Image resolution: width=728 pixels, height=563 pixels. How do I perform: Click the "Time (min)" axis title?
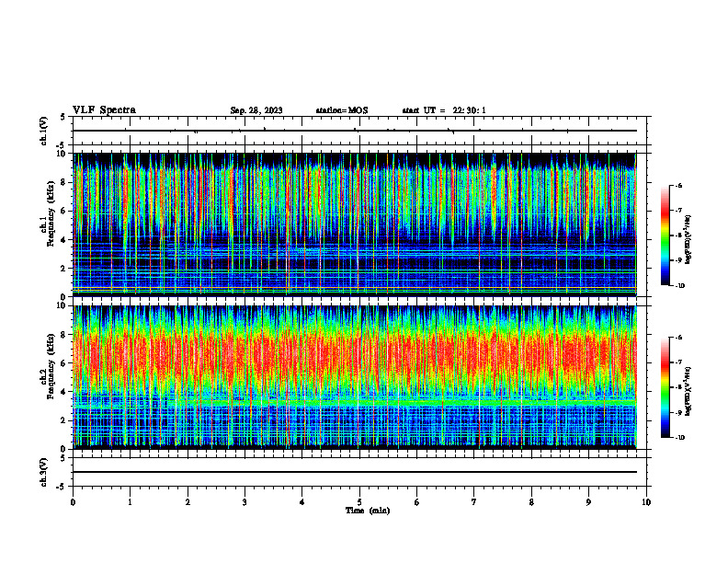(x=368, y=511)
